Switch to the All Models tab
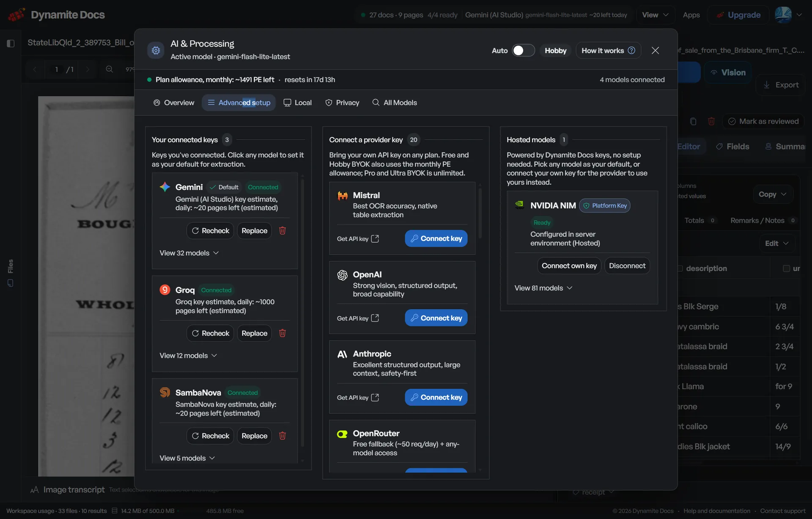 395,103
